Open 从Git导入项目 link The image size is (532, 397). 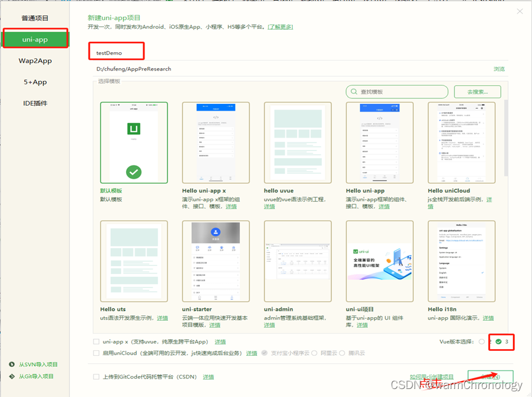pyautogui.click(x=36, y=376)
